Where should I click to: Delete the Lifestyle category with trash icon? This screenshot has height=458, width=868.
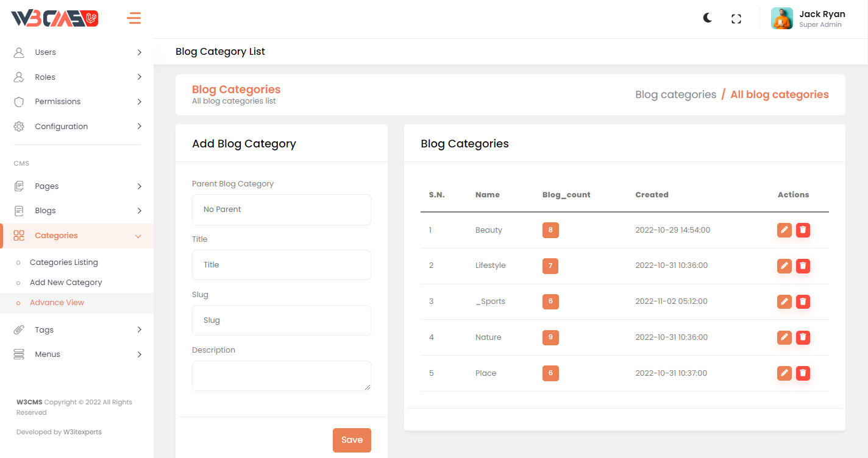point(803,266)
